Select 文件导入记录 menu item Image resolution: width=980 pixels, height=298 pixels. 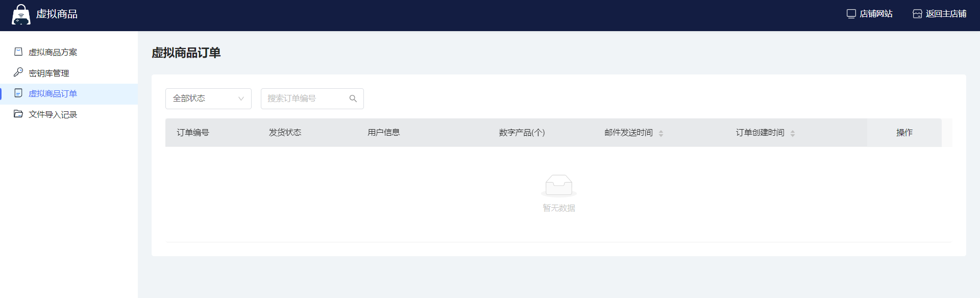tap(53, 114)
